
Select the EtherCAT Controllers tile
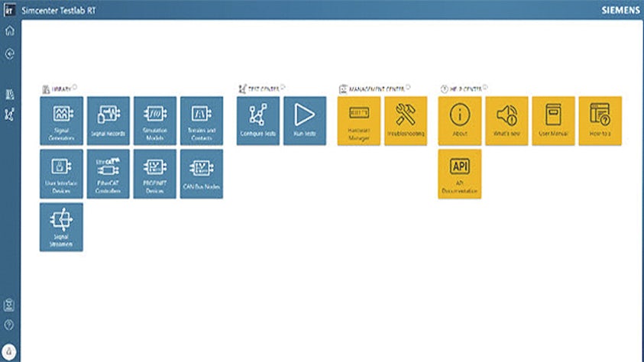108,173
